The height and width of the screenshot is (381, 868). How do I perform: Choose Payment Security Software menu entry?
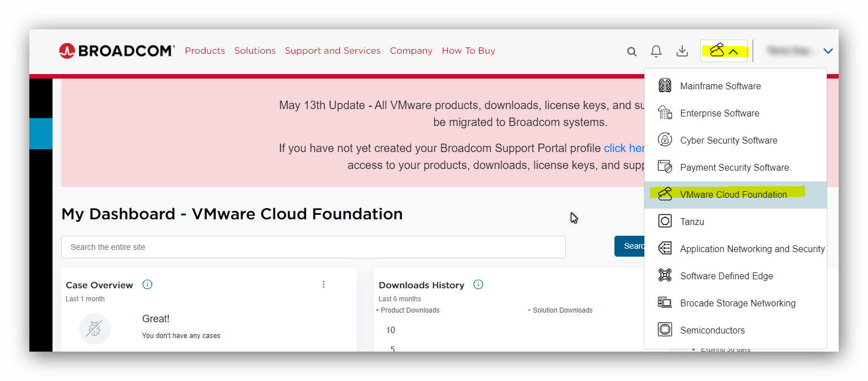point(735,167)
